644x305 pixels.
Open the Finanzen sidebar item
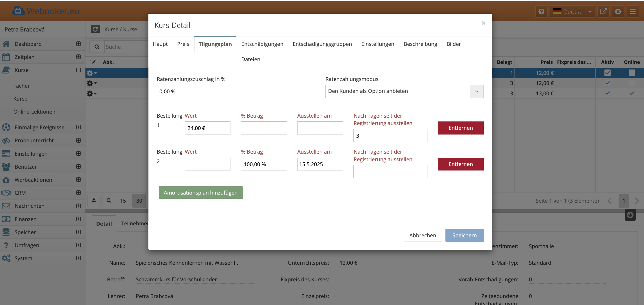click(25, 219)
